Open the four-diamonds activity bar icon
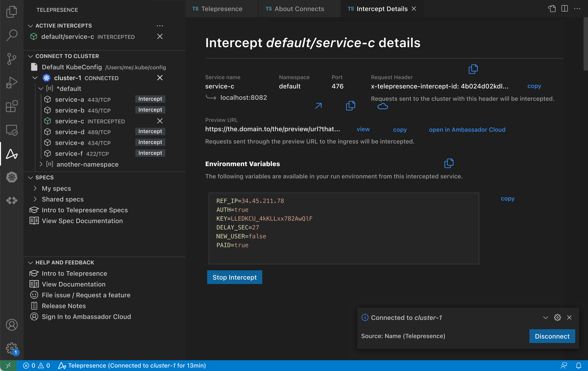 (x=12, y=200)
